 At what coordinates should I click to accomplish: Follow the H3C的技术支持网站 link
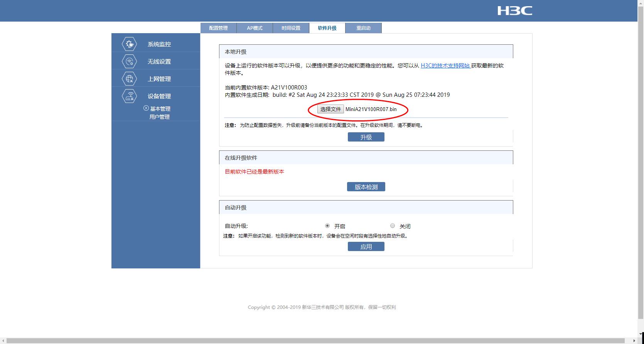[x=445, y=66]
